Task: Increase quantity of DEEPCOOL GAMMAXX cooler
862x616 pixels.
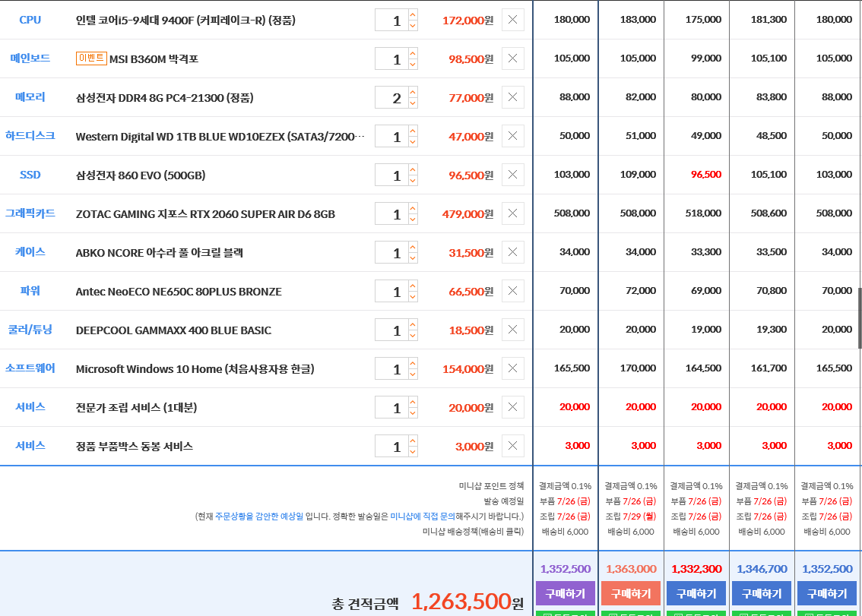Action: point(413,324)
